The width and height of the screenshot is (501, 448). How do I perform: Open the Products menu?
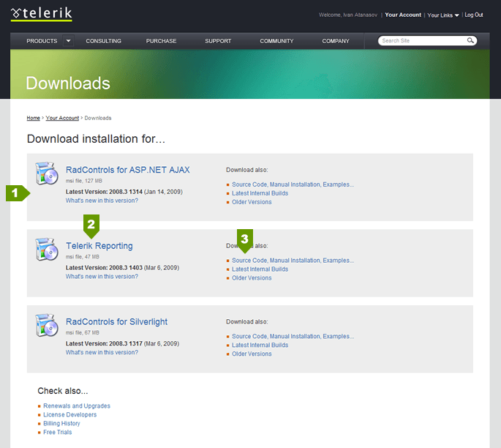42,41
